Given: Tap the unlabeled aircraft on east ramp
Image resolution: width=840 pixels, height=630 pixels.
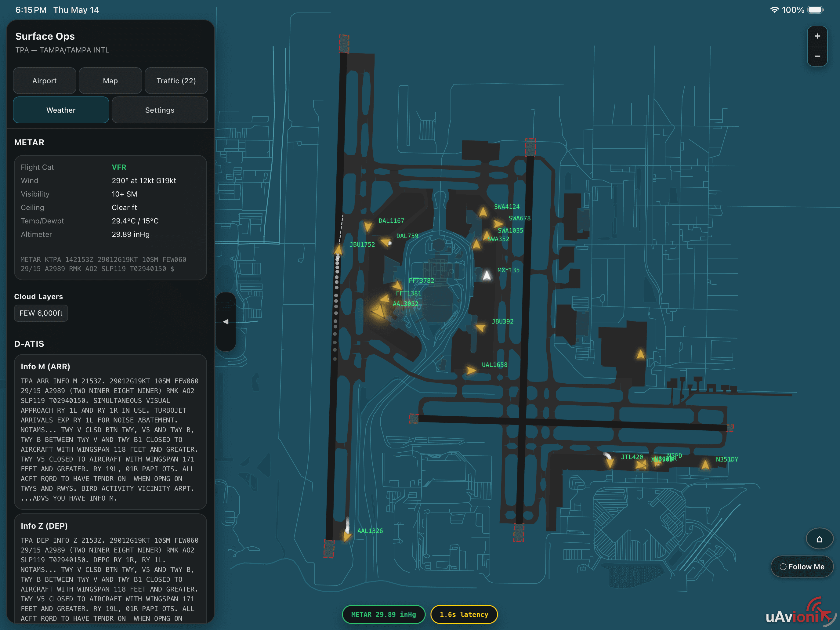Looking at the screenshot, I should click(x=640, y=354).
